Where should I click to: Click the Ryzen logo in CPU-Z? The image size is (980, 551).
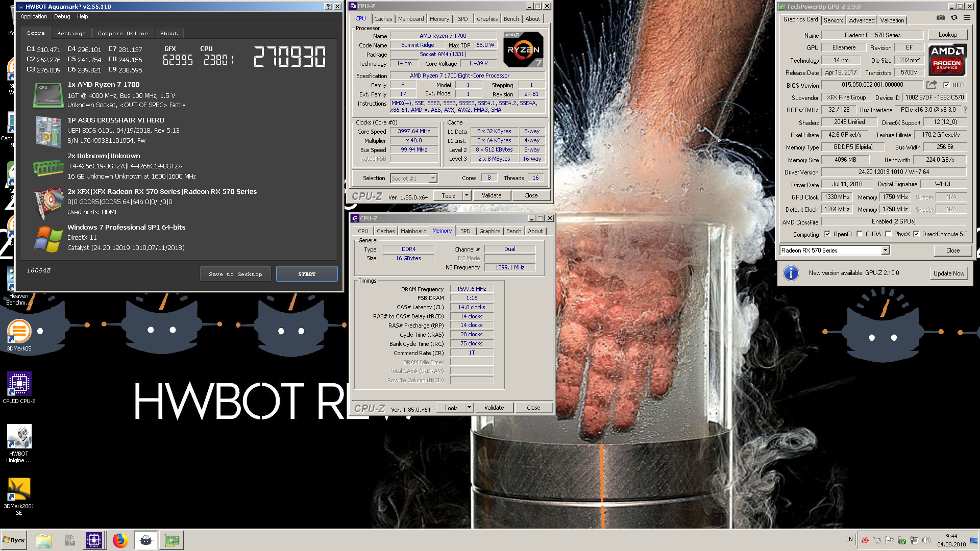(x=523, y=49)
